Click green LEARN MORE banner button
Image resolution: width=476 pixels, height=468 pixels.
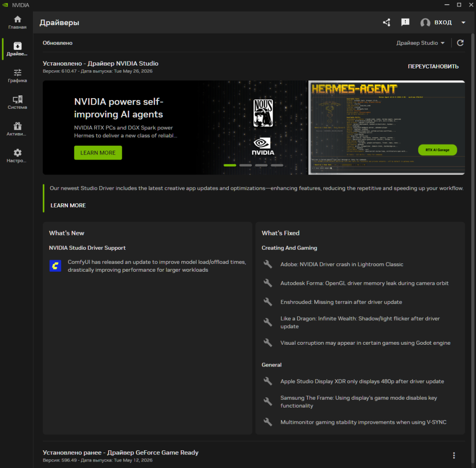[x=98, y=153]
